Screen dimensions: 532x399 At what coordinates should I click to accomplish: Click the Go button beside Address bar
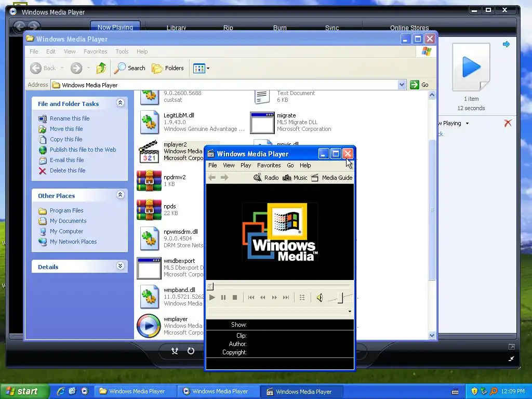[x=419, y=85]
